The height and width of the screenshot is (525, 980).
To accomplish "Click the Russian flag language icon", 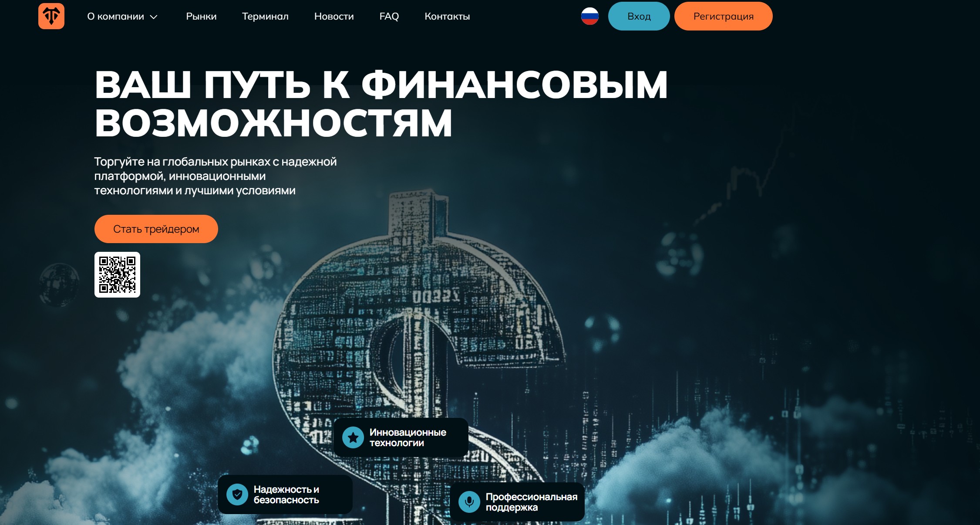I will click(589, 17).
